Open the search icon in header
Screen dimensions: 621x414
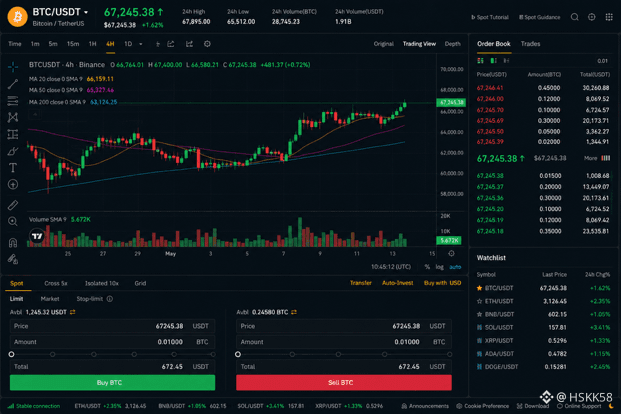pyautogui.click(x=574, y=17)
